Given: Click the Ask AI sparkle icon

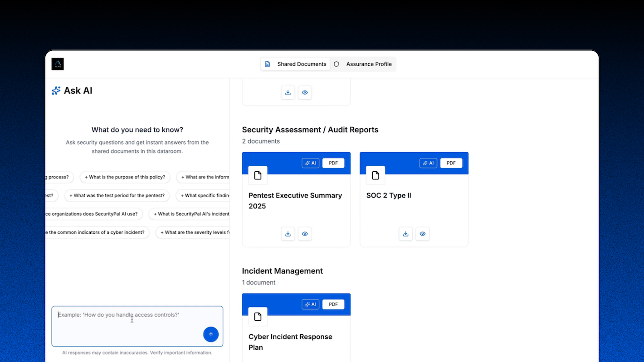Looking at the screenshot, I should tap(56, 91).
